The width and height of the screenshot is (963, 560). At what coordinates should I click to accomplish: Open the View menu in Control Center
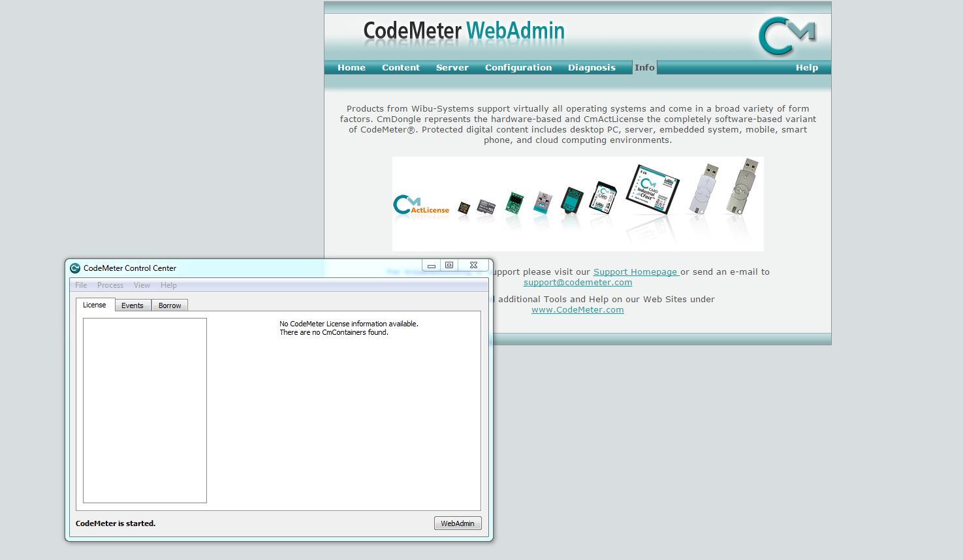pos(142,285)
